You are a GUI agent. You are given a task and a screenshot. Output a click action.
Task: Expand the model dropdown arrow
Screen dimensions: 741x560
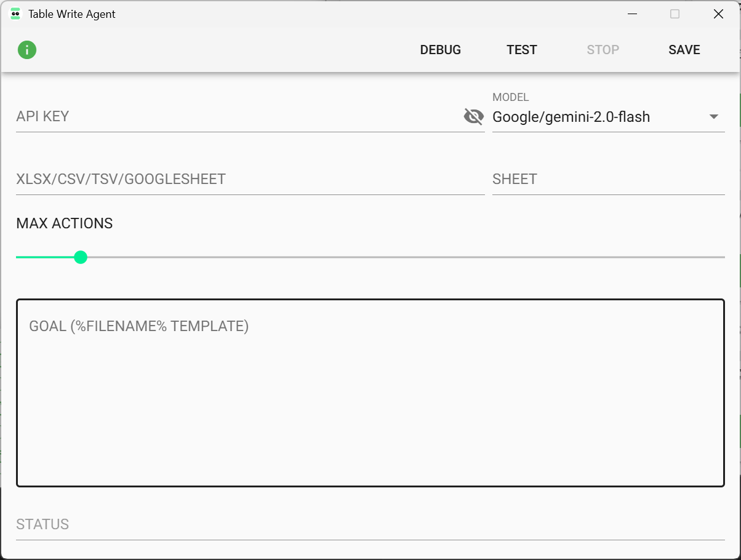(x=714, y=117)
